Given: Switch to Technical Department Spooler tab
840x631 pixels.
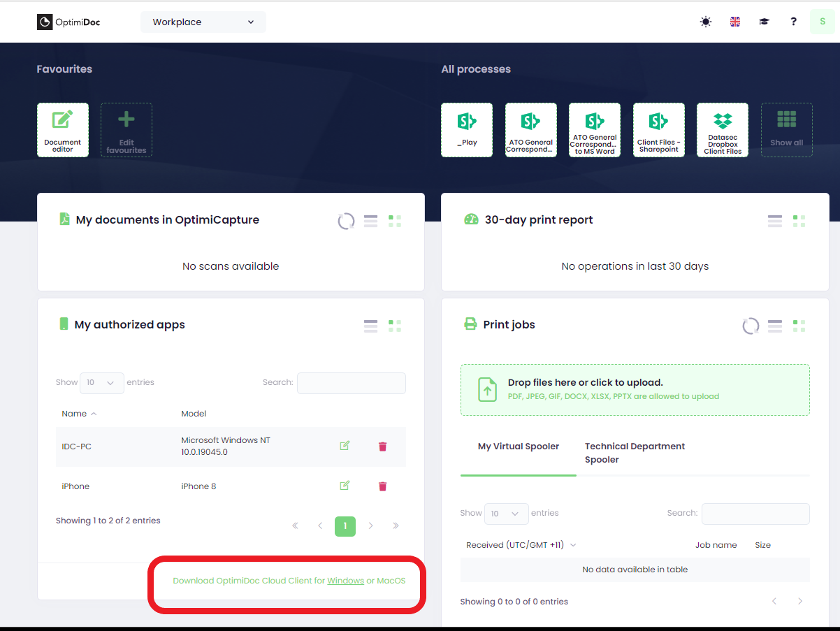Looking at the screenshot, I should [x=635, y=453].
